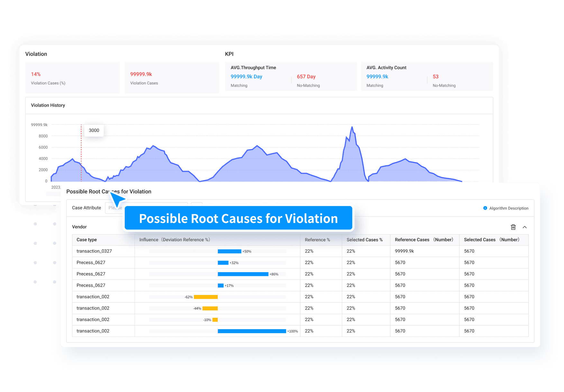The image size is (564, 392).
Task: Select transaction_002 in the -10% row
Action: [x=93, y=320]
